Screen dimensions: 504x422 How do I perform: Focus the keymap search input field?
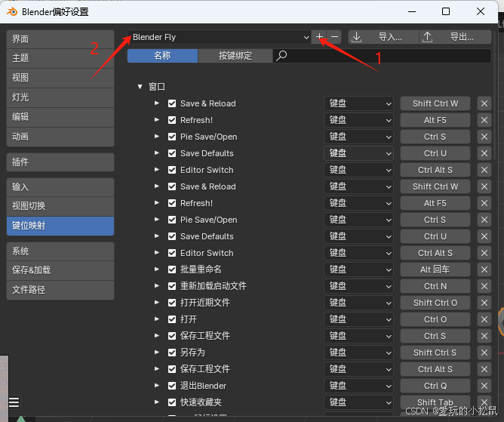[382, 56]
